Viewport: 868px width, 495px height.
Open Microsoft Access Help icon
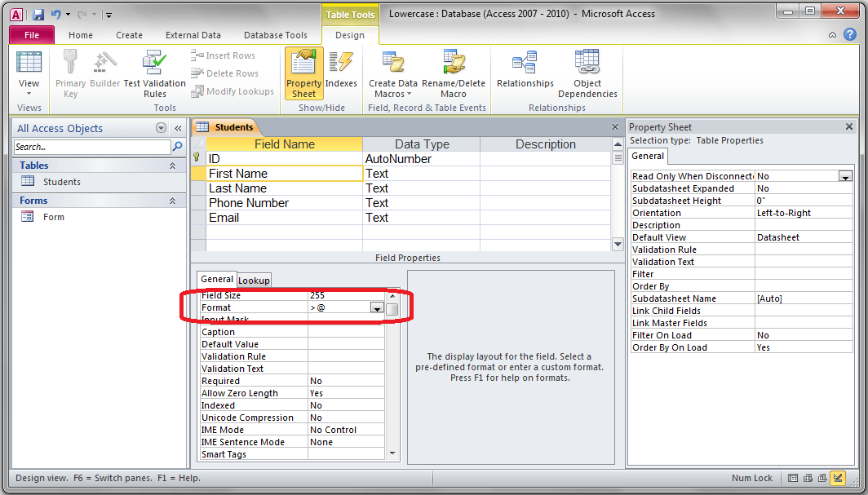tap(850, 34)
